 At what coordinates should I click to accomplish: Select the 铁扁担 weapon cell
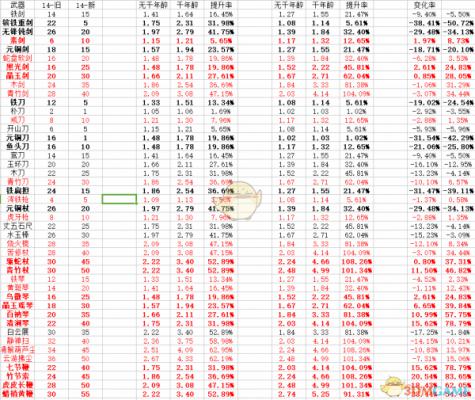point(18,191)
